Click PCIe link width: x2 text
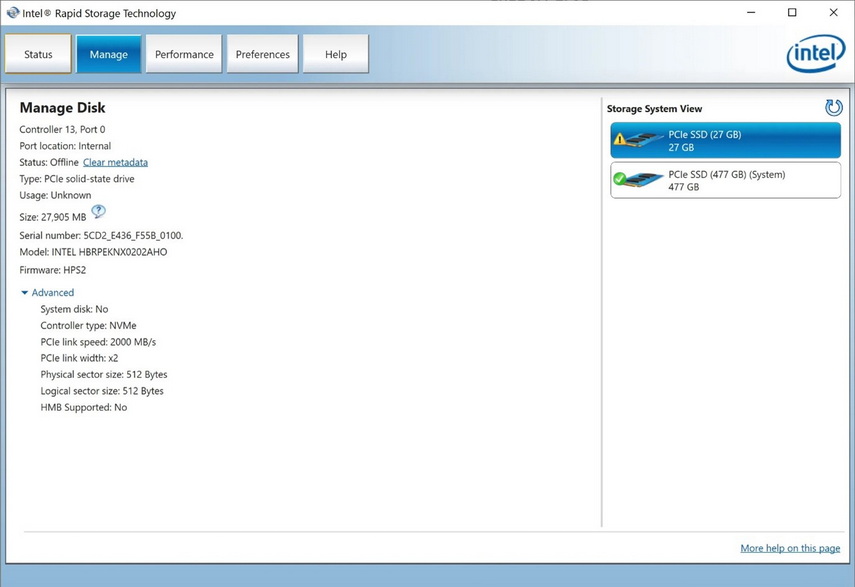Viewport: 855px width, 587px height. point(79,358)
